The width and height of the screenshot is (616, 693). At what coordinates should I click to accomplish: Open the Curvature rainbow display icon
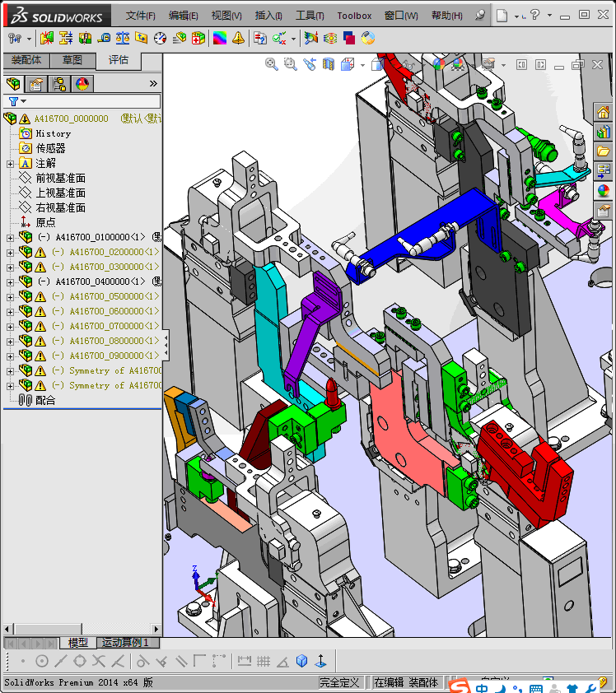(x=220, y=39)
